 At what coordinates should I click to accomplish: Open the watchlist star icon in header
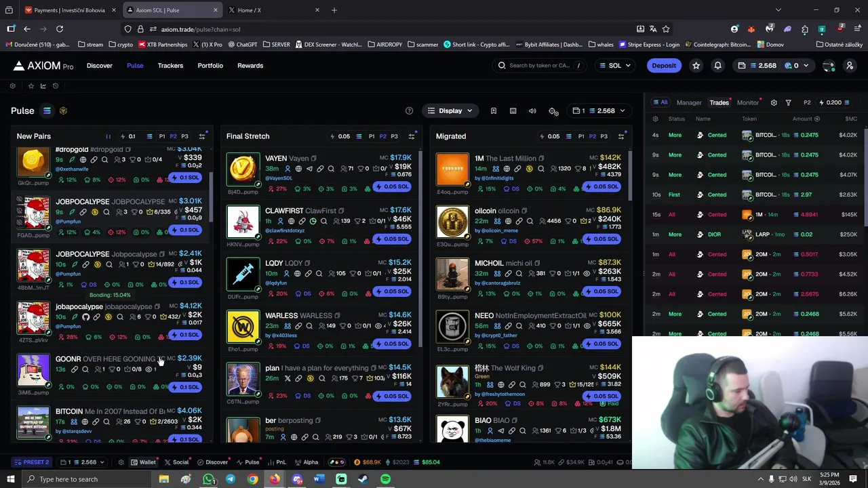click(x=696, y=66)
